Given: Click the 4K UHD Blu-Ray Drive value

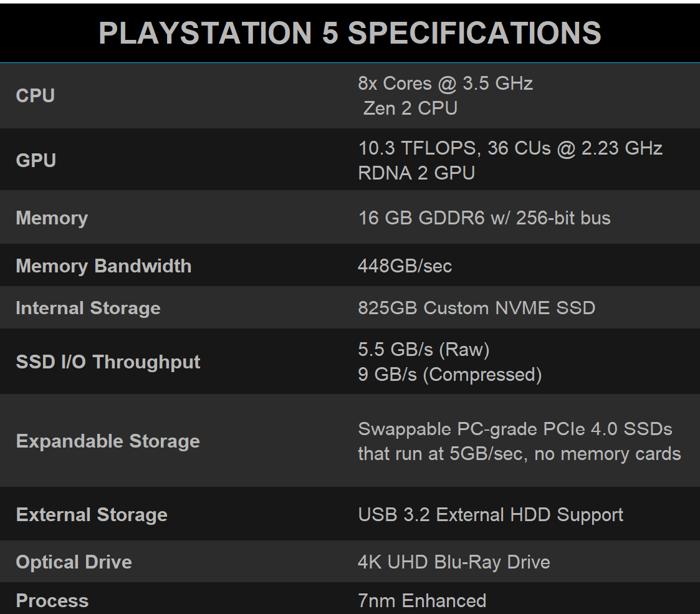Looking at the screenshot, I should (454, 562).
